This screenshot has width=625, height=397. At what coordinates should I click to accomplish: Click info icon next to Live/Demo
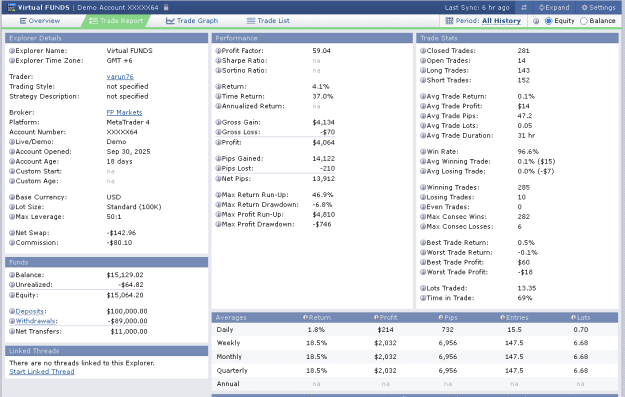(x=12, y=142)
